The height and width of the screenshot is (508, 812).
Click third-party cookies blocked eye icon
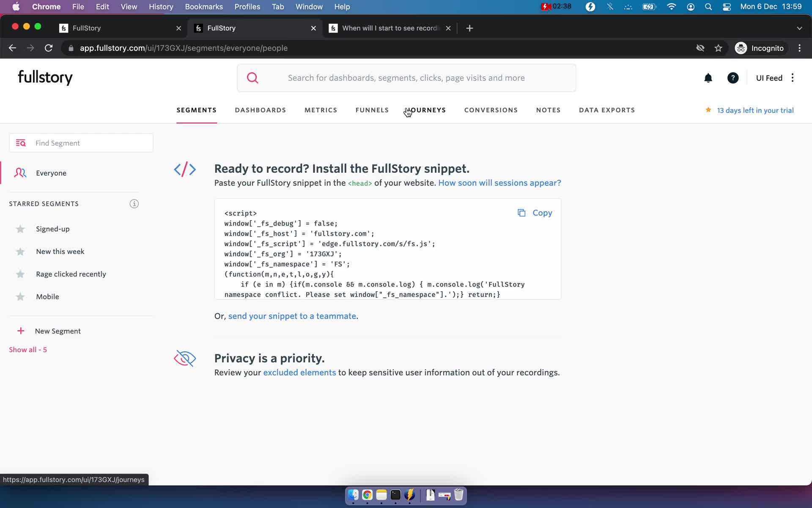coord(700,48)
